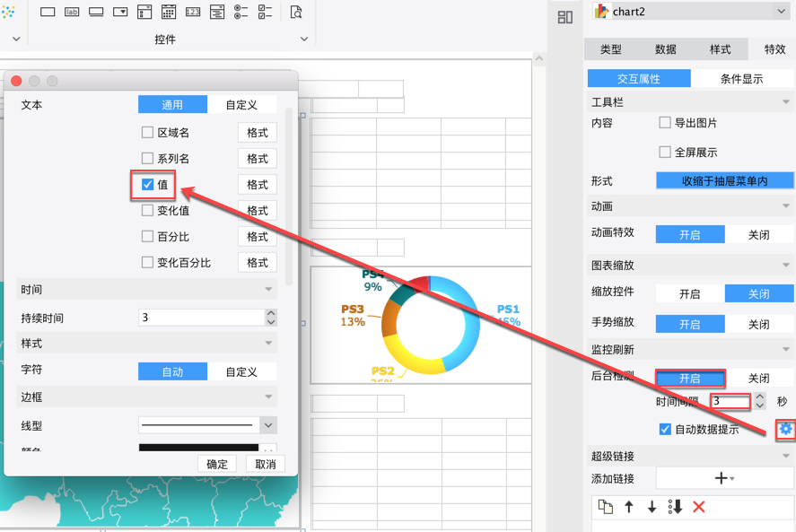Screen dimensions: 796x532
Task: Select the dropdown checkbox widget icon
Action: point(144,12)
